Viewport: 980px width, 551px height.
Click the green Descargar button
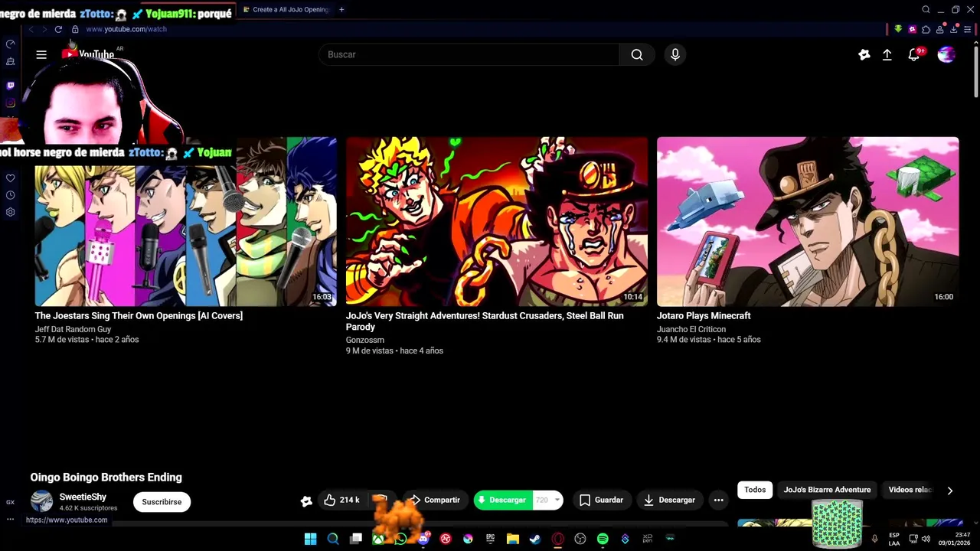point(502,500)
